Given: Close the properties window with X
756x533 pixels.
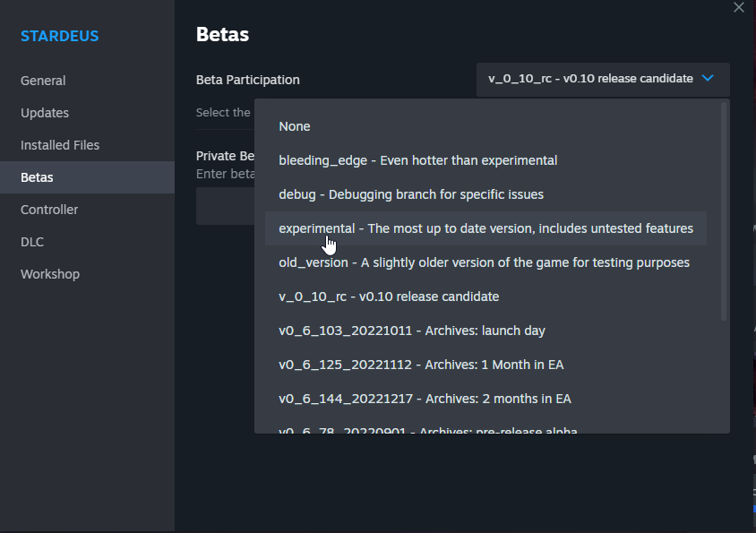Looking at the screenshot, I should click(x=739, y=7).
